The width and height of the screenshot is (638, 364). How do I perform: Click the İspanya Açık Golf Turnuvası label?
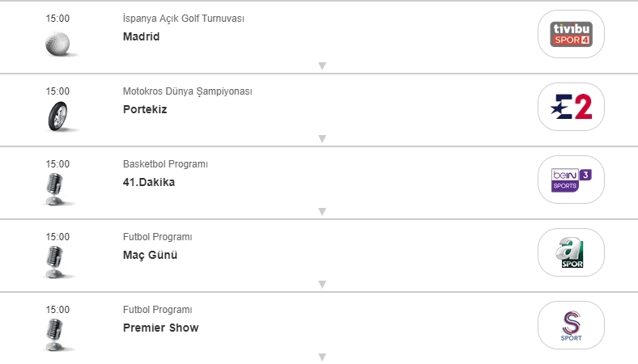click(x=183, y=19)
